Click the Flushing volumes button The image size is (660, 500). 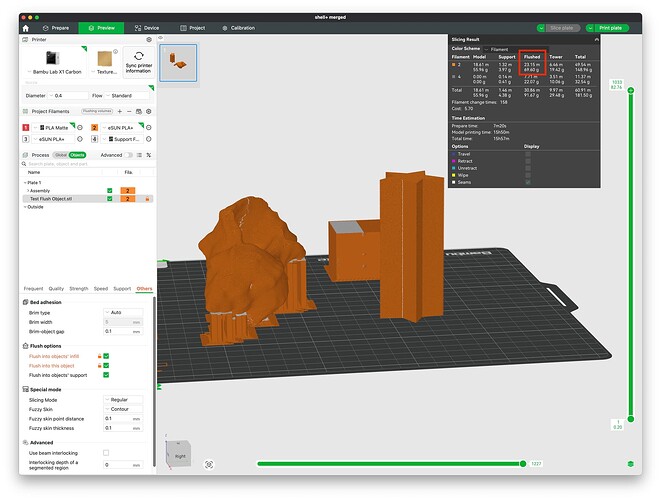pos(97,111)
